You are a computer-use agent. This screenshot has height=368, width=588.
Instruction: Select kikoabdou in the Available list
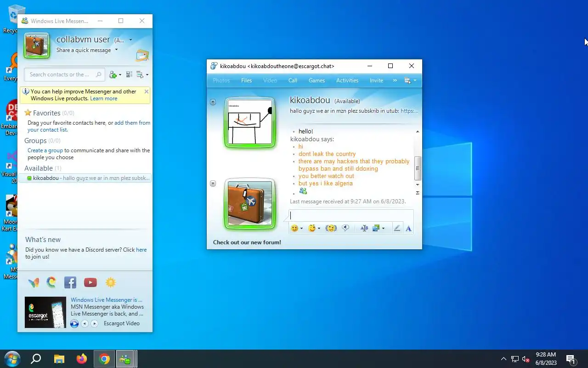coord(85,178)
